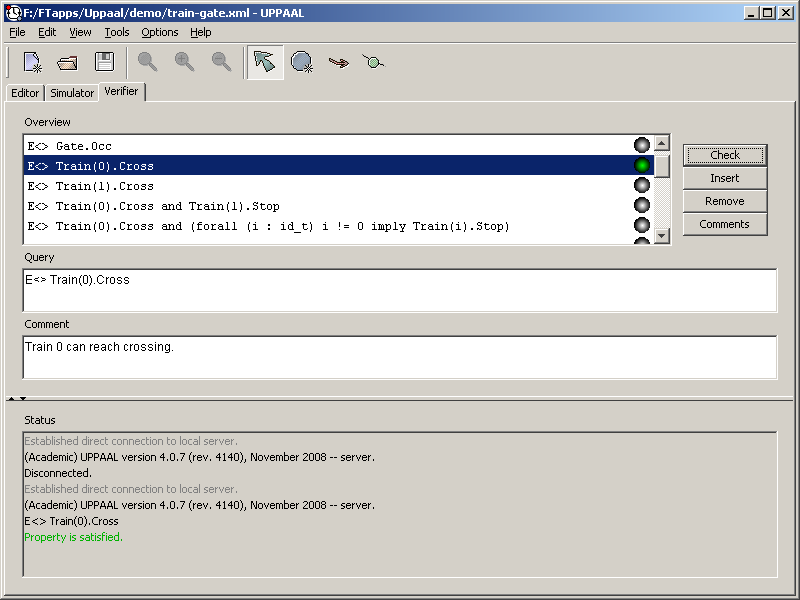Click green status light of Train(0).Cross
800x600 pixels.
pyautogui.click(x=642, y=165)
